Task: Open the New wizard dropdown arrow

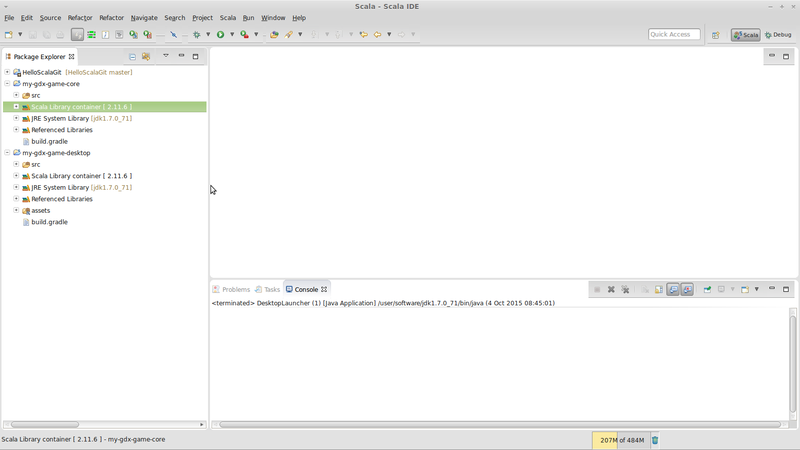Action: pos(20,35)
